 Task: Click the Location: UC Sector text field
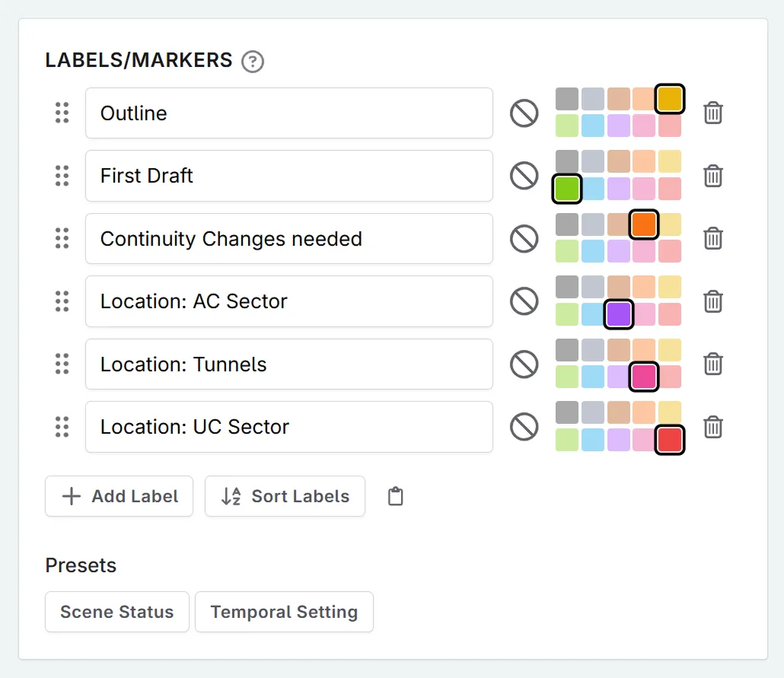tap(289, 427)
